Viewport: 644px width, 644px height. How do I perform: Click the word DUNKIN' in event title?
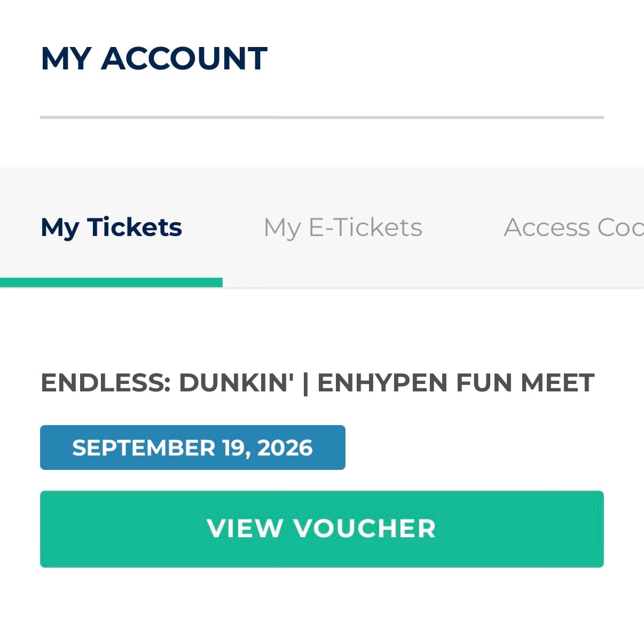pos(236,382)
